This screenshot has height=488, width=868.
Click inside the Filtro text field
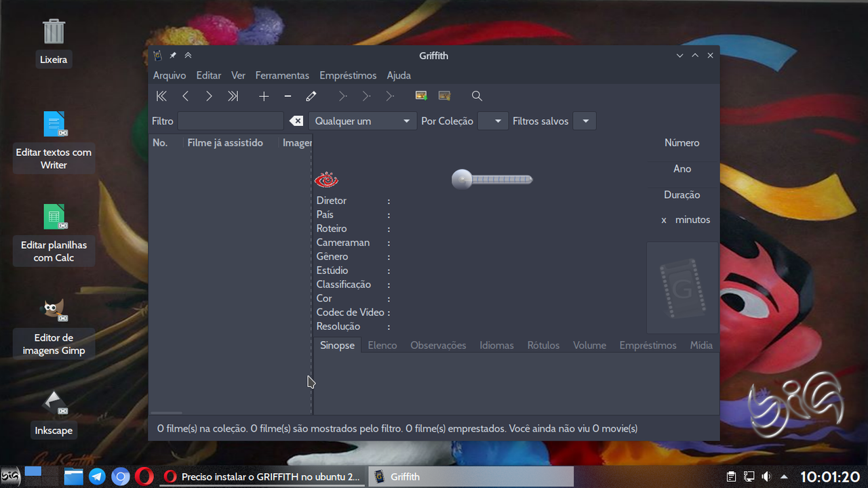[231, 121]
